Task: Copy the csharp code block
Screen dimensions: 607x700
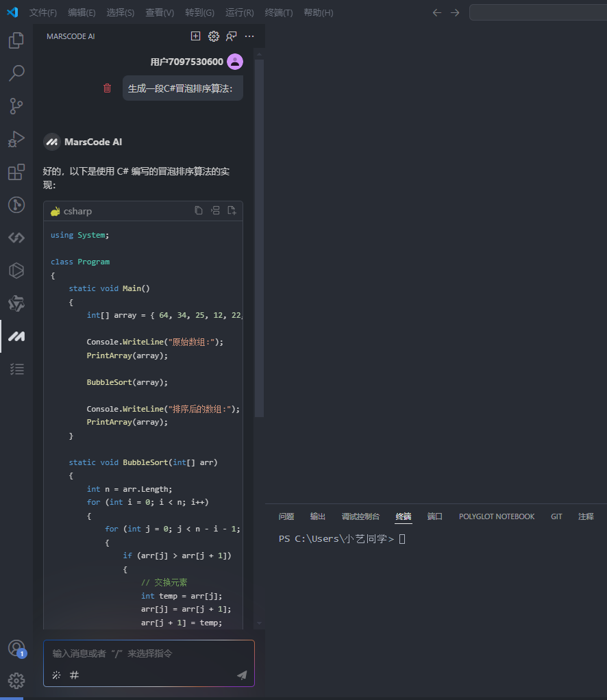Action: point(199,211)
